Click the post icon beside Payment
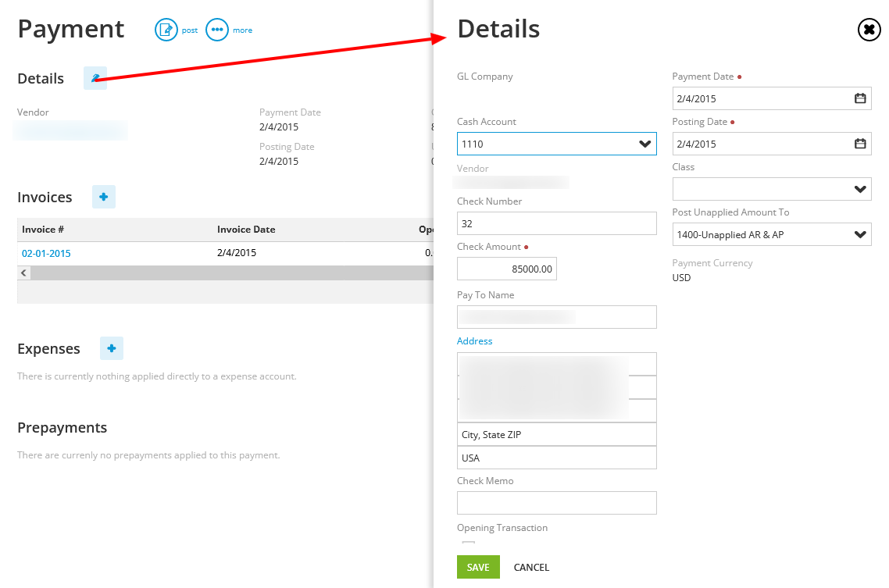The height and width of the screenshot is (588, 889). point(166,30)
